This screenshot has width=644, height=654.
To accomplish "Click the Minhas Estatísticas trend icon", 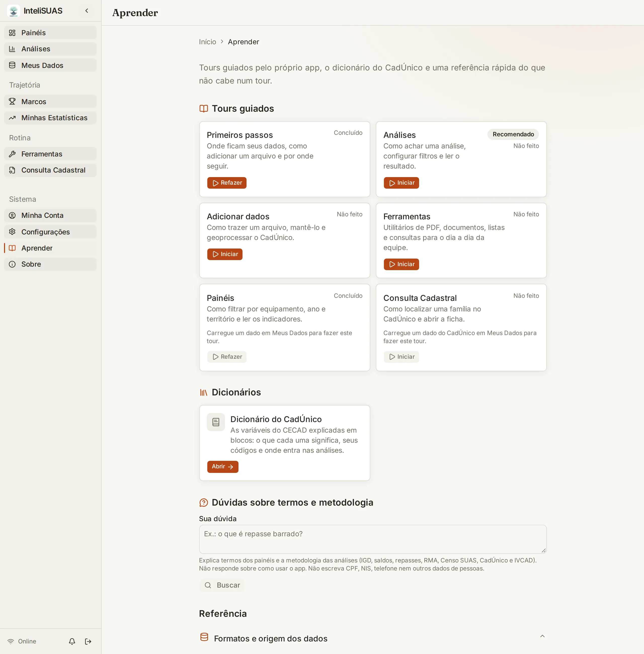I will point(12,118).
